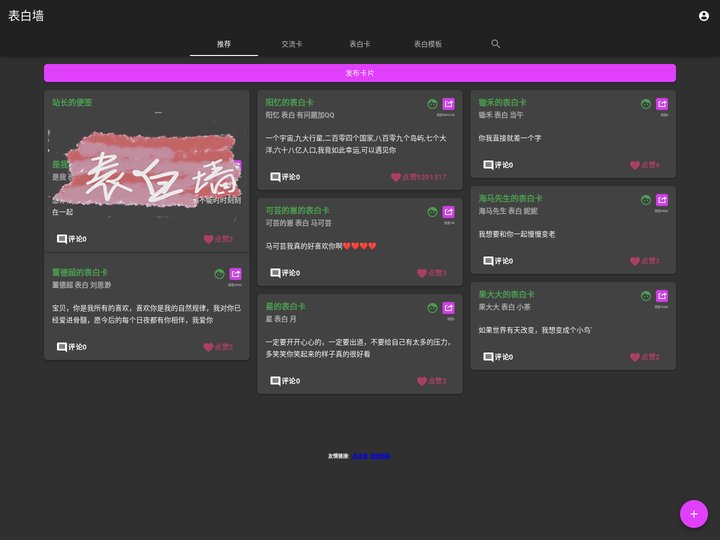Open the 阳忆的表白卡 title link
This screenshot has height=540, width=720.
(289, 102)
